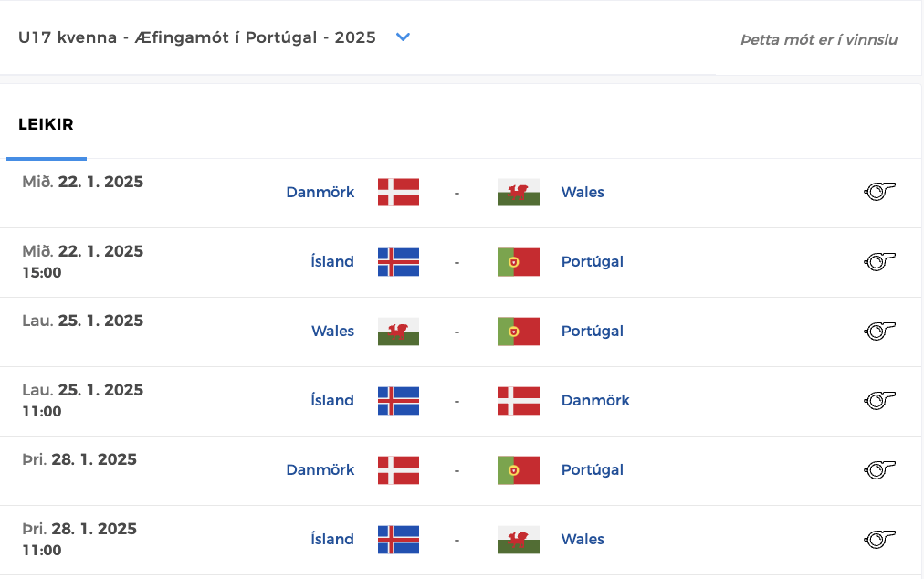Open Danmörk team link in first match
Viewport: 924px width, 579px height.
[x=320, y=192]
